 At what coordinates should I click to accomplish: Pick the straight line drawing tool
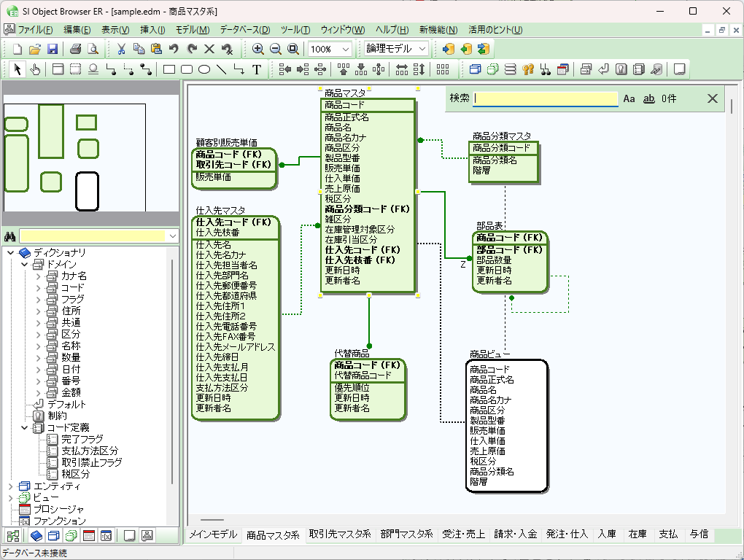(222, 70)
